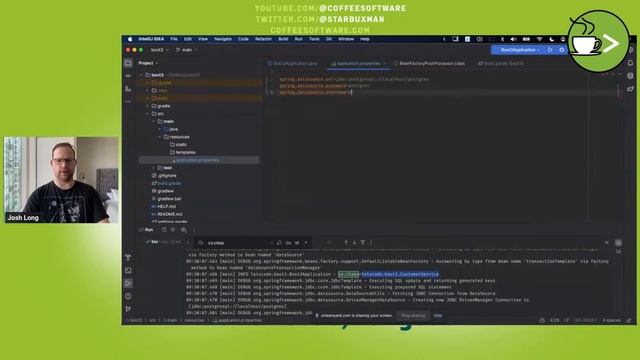Viewport: 640px width, 360px height.
Task: Click resources in the bottom breadcrumb bar
Action: point(194,321)
